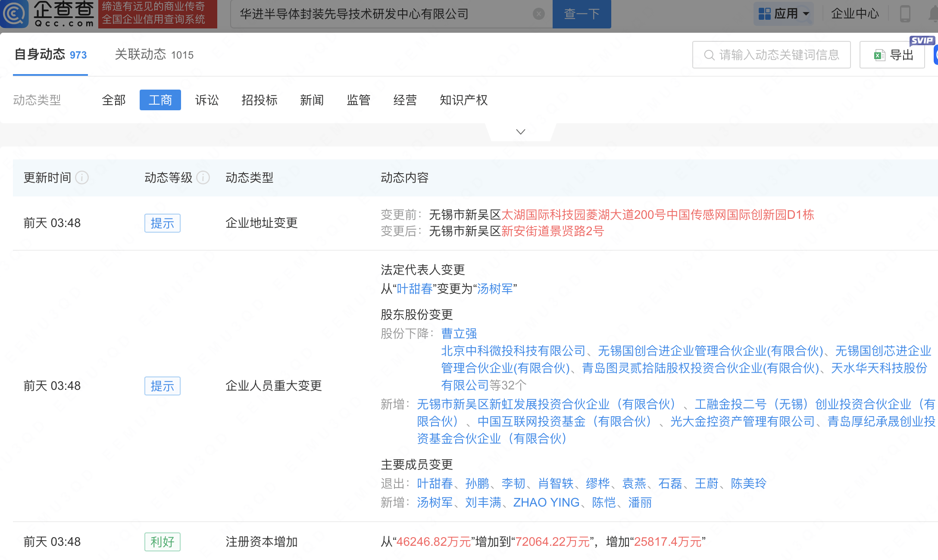
Task: Switch to 关联动态 tab
Action: [154, 55]
